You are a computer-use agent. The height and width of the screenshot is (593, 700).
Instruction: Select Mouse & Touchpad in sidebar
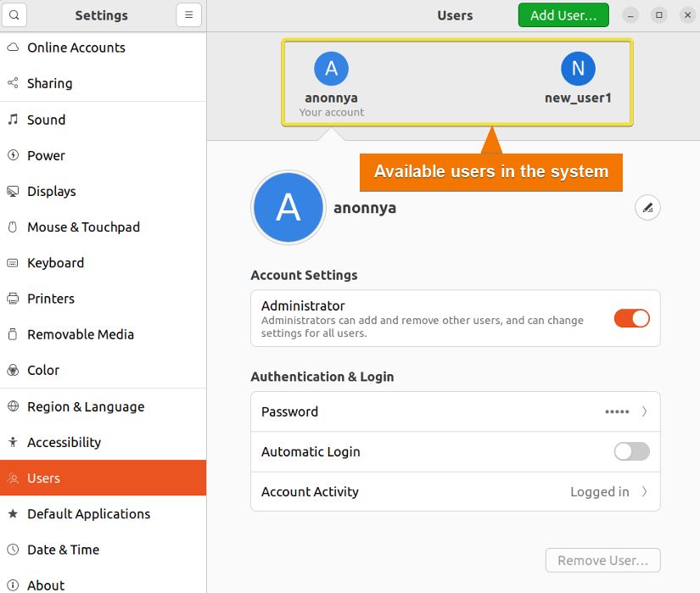click(104, 227)
